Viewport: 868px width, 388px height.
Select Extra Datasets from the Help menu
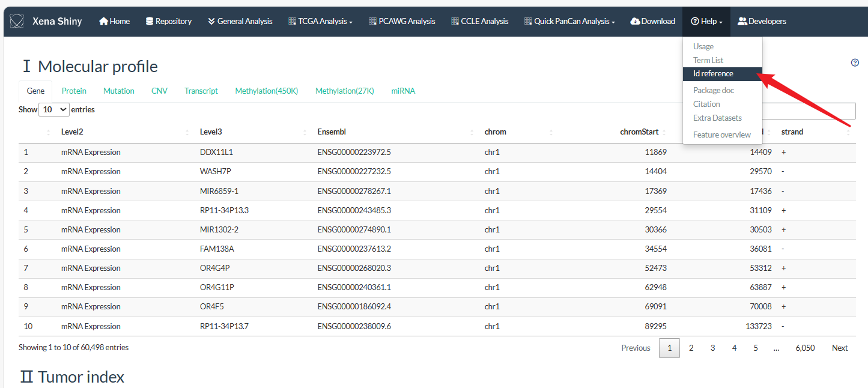coord(723,118)
